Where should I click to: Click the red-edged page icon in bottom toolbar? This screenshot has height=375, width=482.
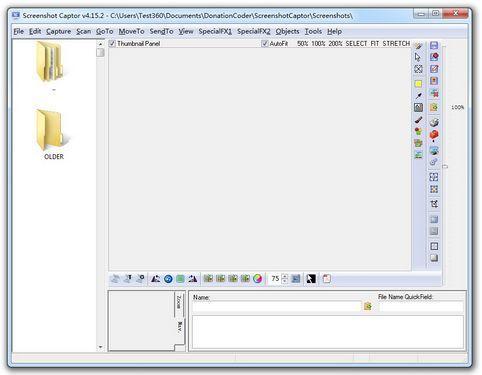point(327,279)
